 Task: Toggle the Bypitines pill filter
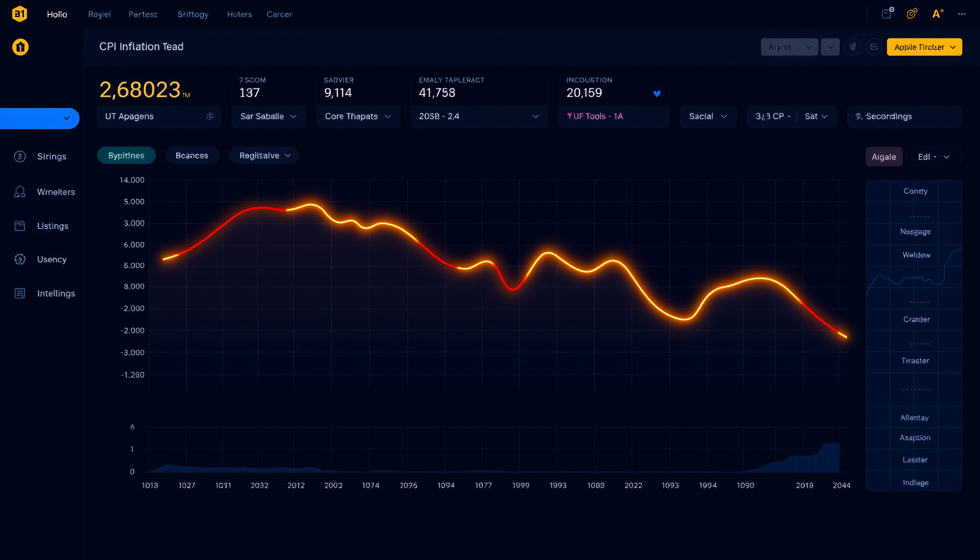[126, 155]
